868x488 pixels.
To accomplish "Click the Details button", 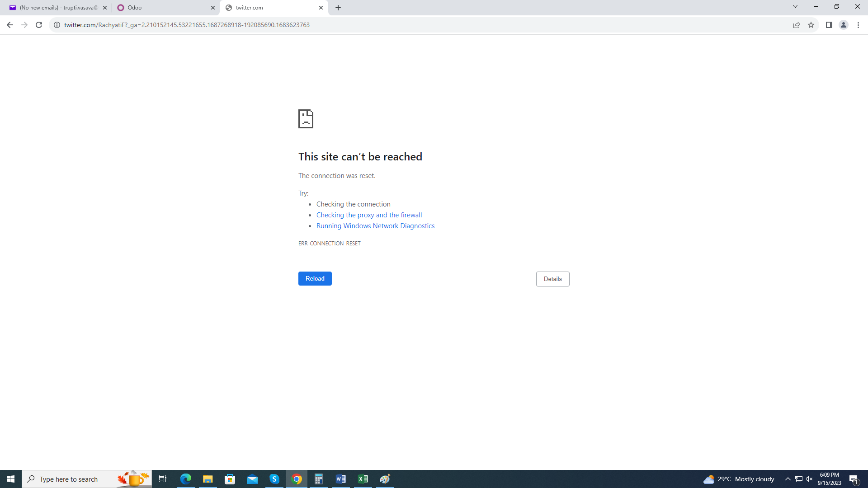I will pyautogui.click(x=552, y=279).
